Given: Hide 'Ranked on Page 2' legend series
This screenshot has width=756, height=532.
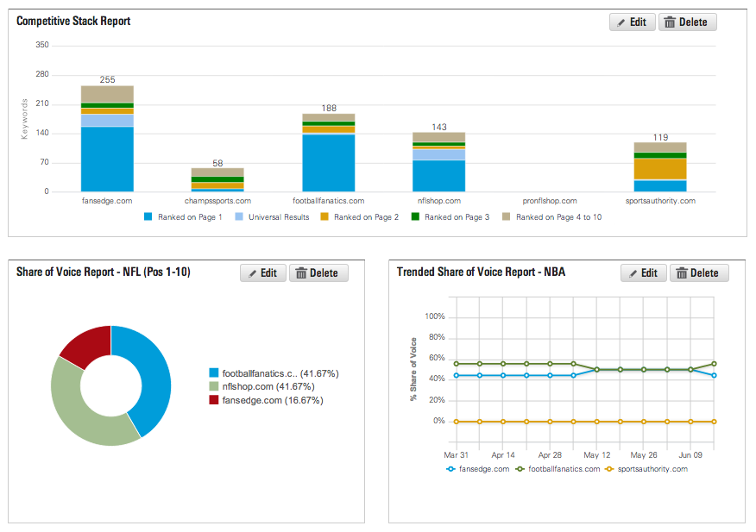Looking at the screenshot, I should [x=360, y=217].
